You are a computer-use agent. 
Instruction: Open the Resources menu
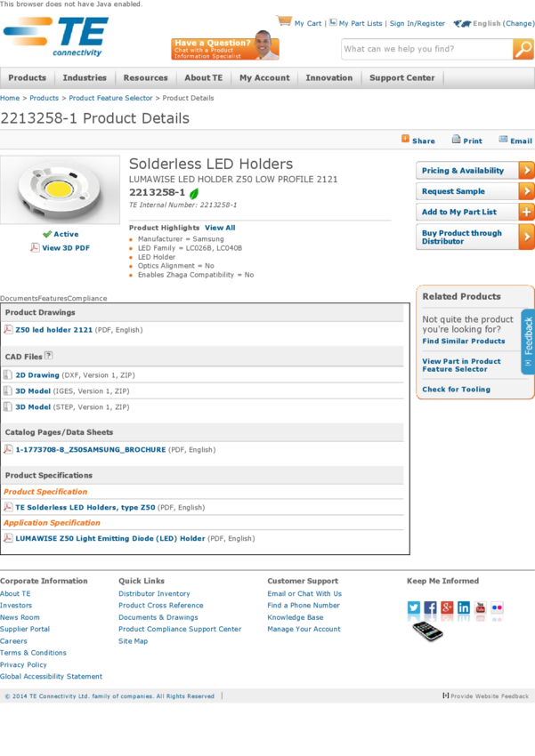click(x=146, y=77)
